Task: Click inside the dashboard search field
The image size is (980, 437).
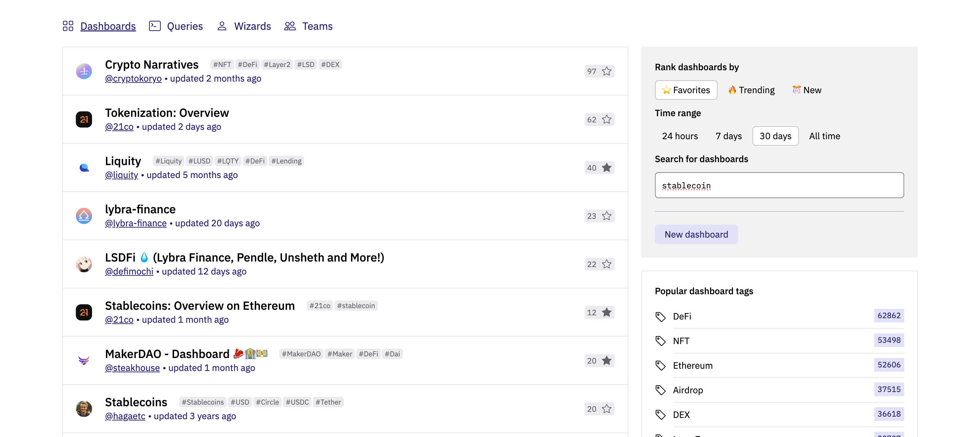Action: coord(779,185)
